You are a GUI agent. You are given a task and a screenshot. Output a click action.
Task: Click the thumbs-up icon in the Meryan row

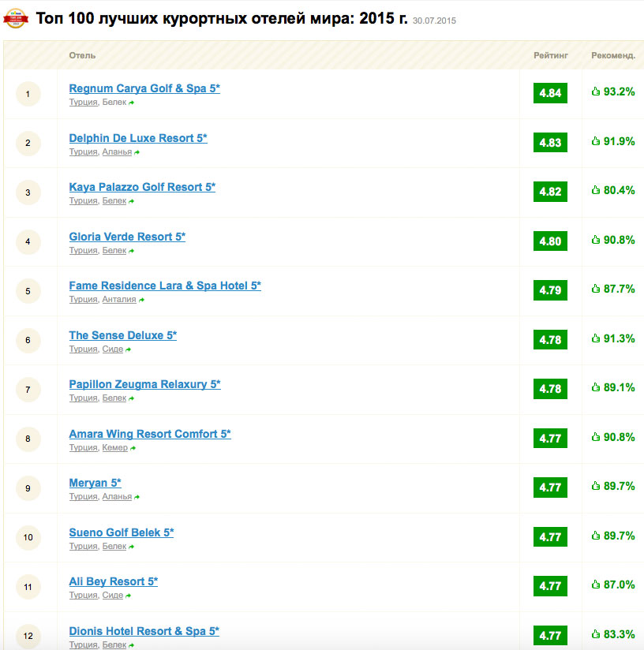tap(596, 486)
